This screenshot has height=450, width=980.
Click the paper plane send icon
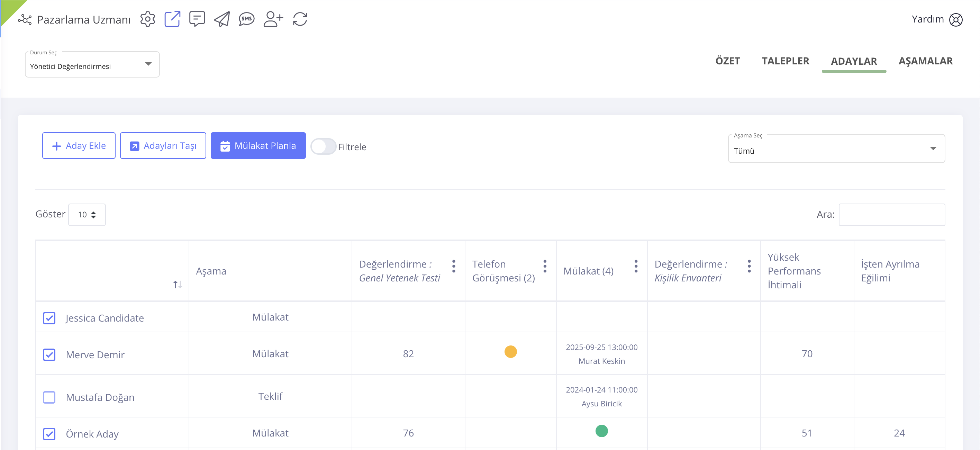pos(222,19)
